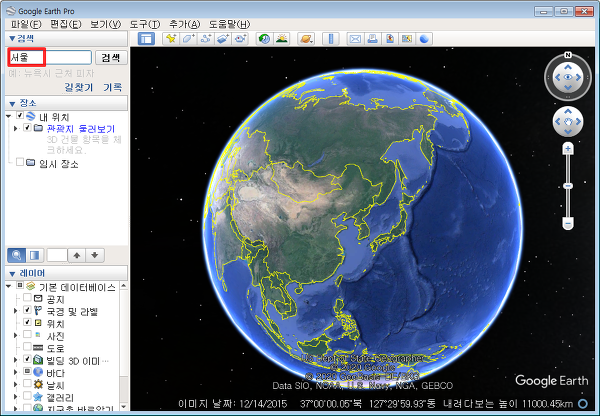600x416 pixels.
Task: Select the add path tool
Action: tap(206, 39)
